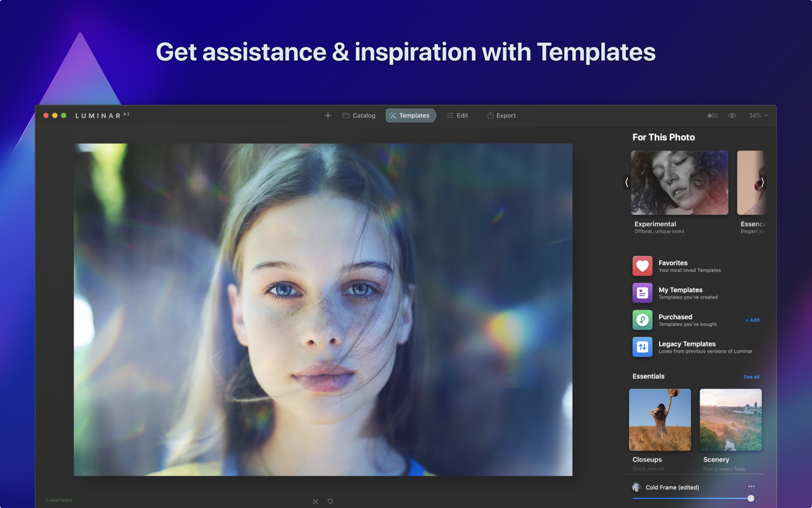812x508 pixels.
Task: Click the 'Closeups' label under Essentials
Action: click(647, 459)
